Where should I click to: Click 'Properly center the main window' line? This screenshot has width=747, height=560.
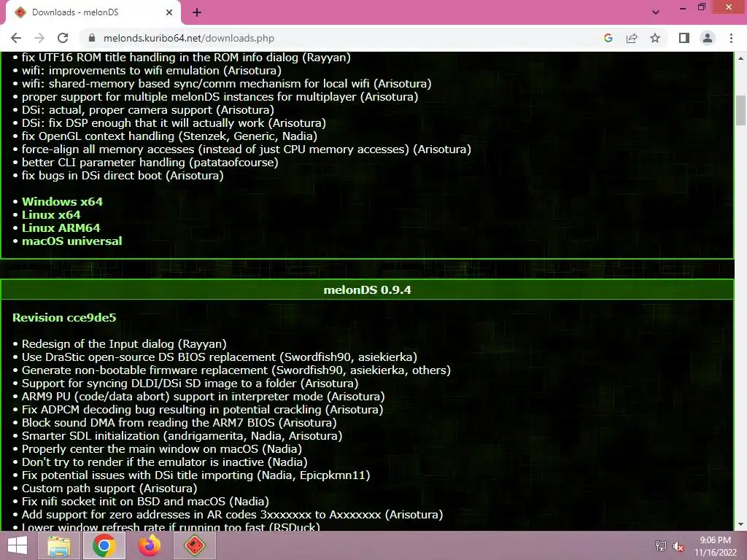pyautogui.click(x=161, y=448)
